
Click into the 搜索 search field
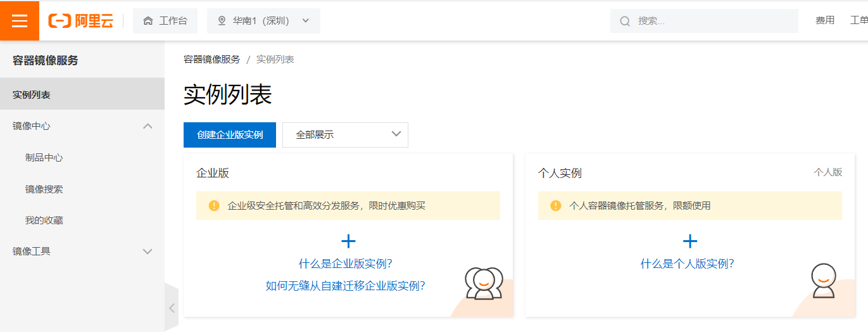click(x=704, y=21)
